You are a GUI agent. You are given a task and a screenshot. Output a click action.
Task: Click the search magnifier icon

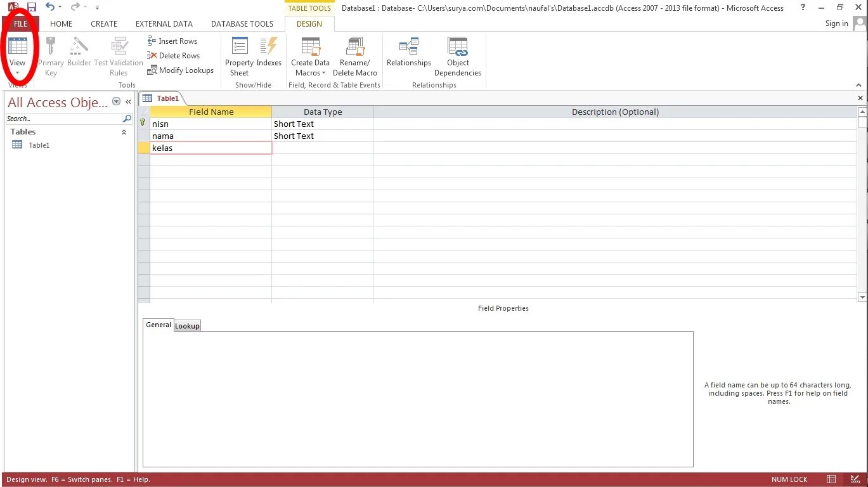pyautogui.click(x=127, y=119)
